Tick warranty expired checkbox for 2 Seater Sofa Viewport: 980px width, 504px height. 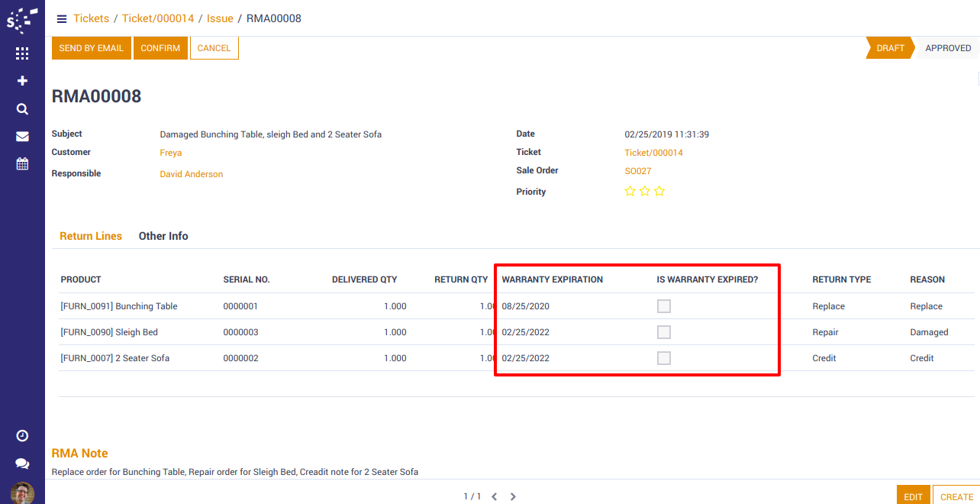(x=664, y=358)
